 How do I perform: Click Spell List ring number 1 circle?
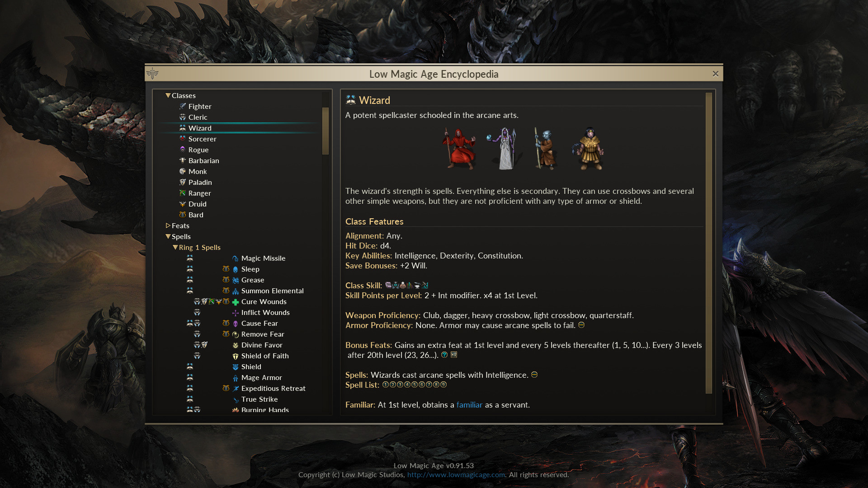coord(385,385)
